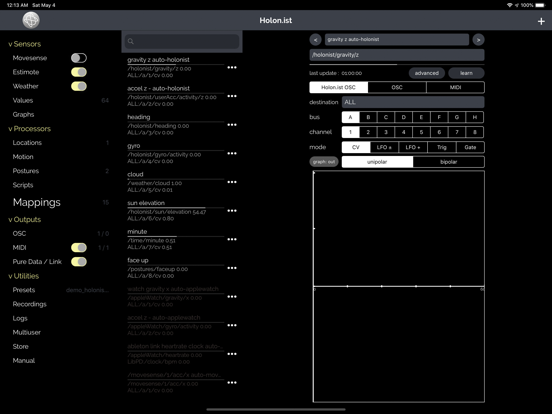Viewport: 552px width, 414px height.
Task: Open options for movesense acc x mapping
Action: click(232, 382)
